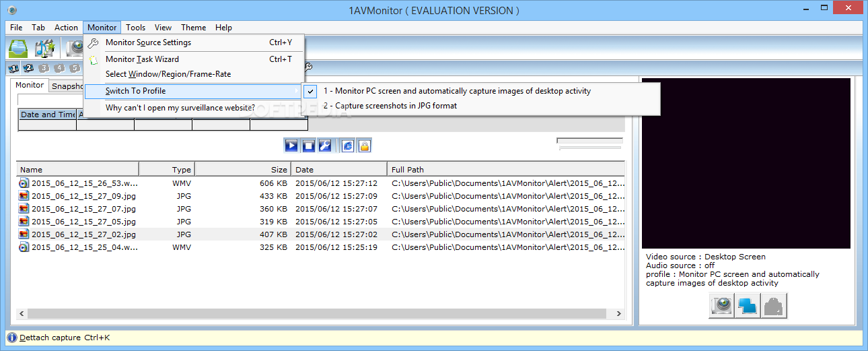This screenshot has height=351, width=868.
Task: Click the black video preview area
Action: 746,164
